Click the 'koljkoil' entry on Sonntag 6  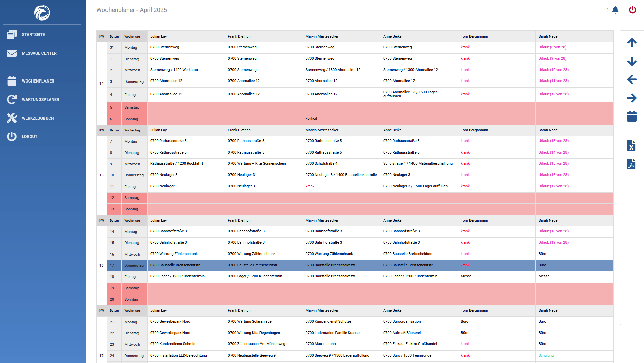(311, 119)
